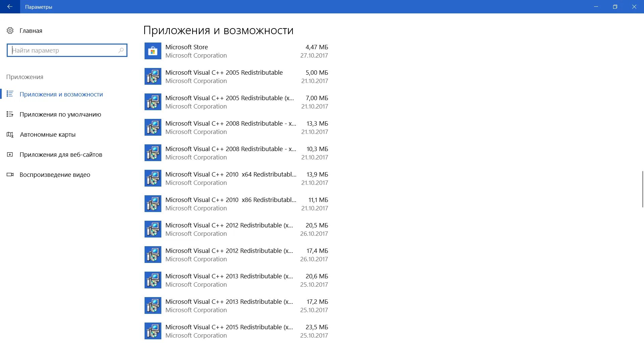Click the Приложения для веб-сайтов icon
The width and height of the screenshot is (644, 345).
tap(10, 154)
